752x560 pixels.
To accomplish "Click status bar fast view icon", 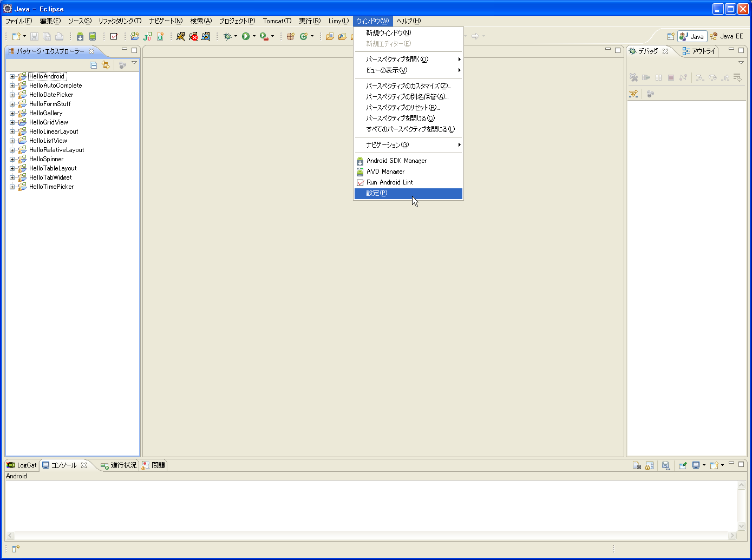I will coord(16,549).
